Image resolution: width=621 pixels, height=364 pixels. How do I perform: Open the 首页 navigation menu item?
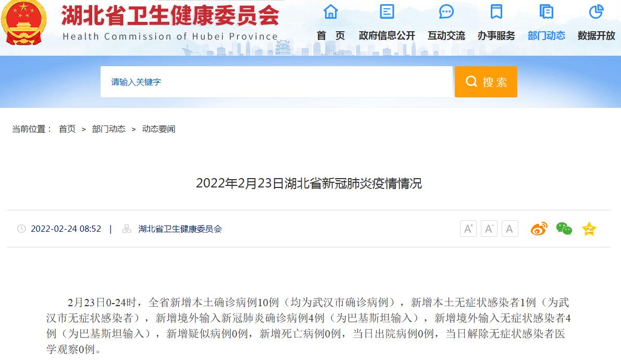coord(331,35)
